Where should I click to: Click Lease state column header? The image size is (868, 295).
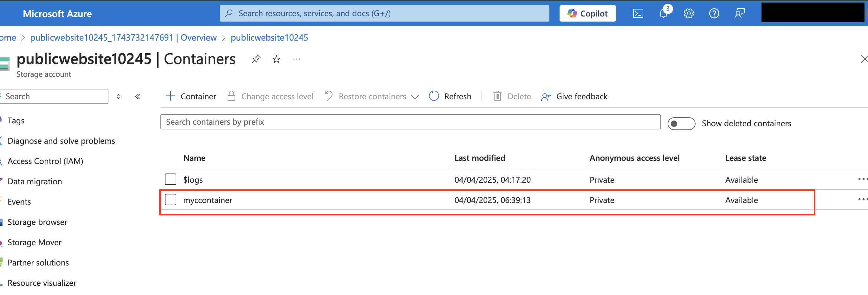click(745, 158)
